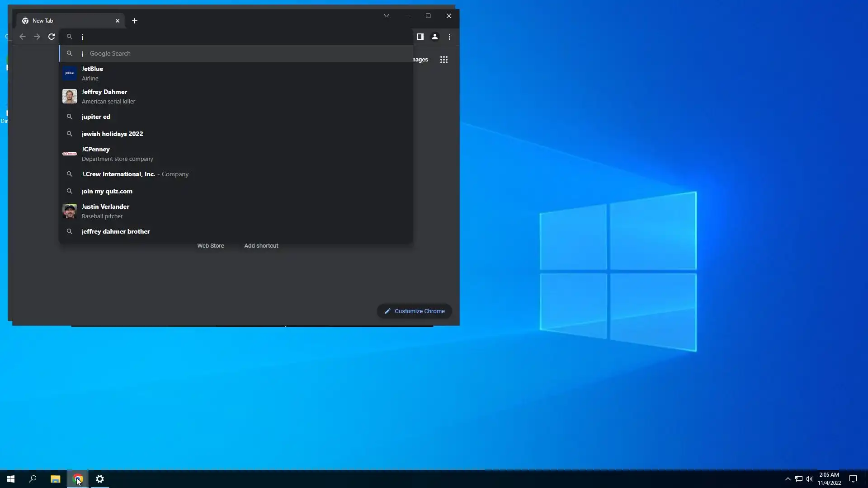Select Jeffrey Dahmer suggestion thumbnail

pos(70,96)
